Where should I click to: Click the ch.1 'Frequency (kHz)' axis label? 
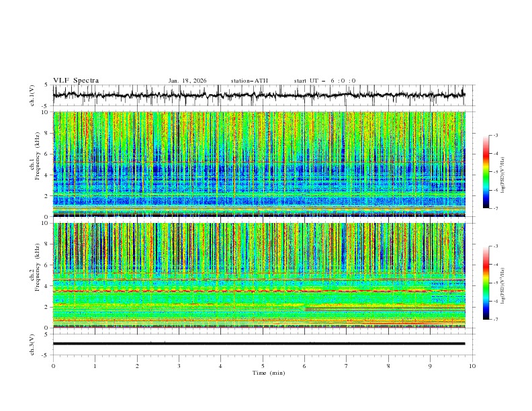pyautogui.click(x=38, y=156)
